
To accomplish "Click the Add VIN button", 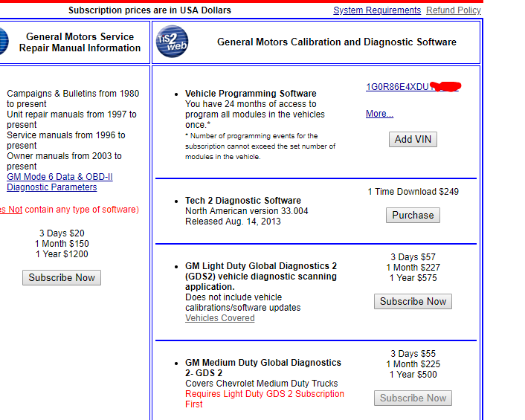I will tap(413, 139).
